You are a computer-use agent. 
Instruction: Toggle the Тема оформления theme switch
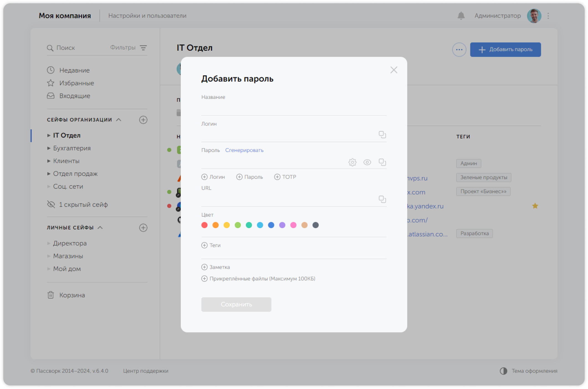(x=503, y=371)
